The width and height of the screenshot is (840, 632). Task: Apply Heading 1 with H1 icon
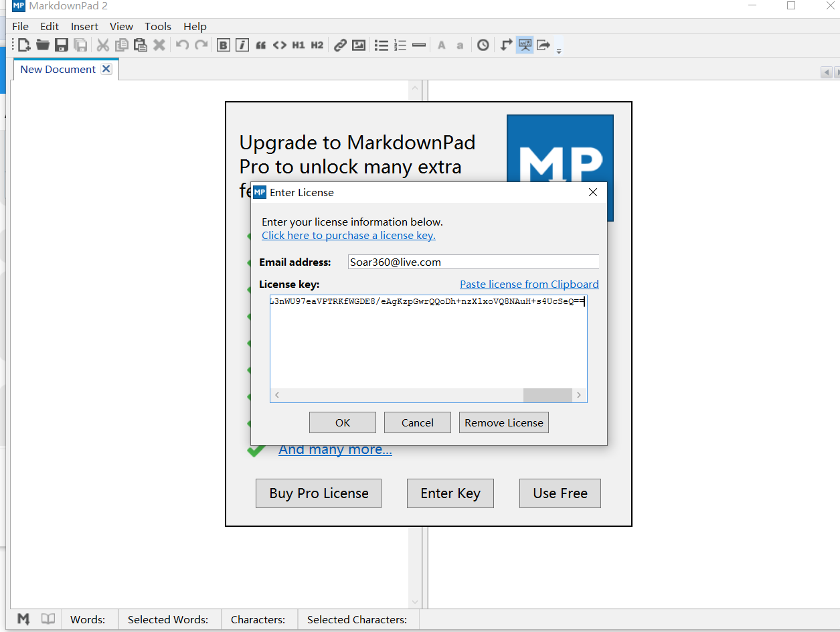click(x=299, y=45)
